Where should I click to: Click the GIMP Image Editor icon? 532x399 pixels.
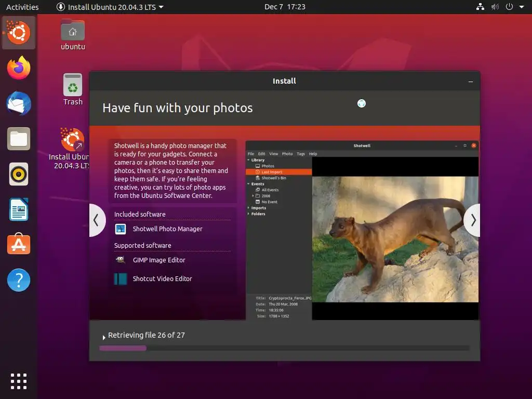tap(120, 260)
